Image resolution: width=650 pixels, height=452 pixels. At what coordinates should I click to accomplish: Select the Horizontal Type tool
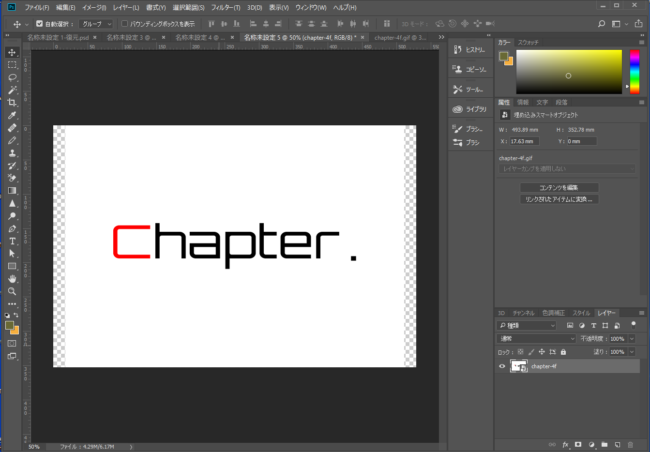12,241
